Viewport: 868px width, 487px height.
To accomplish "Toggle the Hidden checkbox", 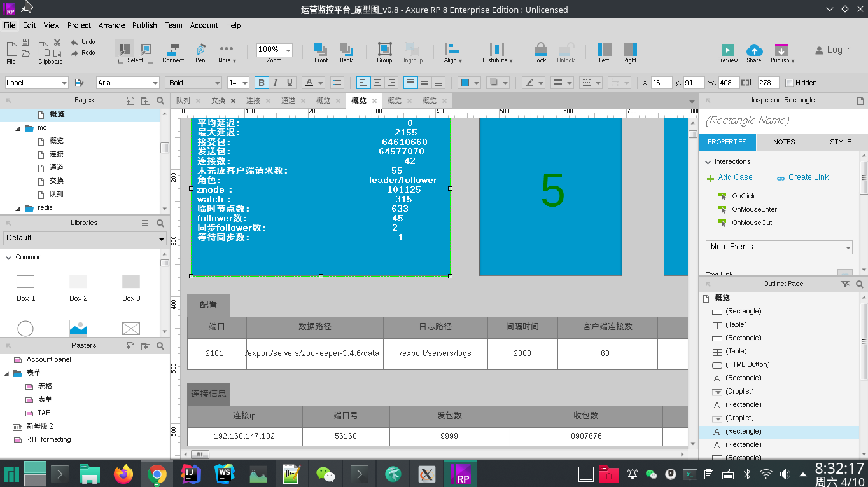I will coord(790,83).
